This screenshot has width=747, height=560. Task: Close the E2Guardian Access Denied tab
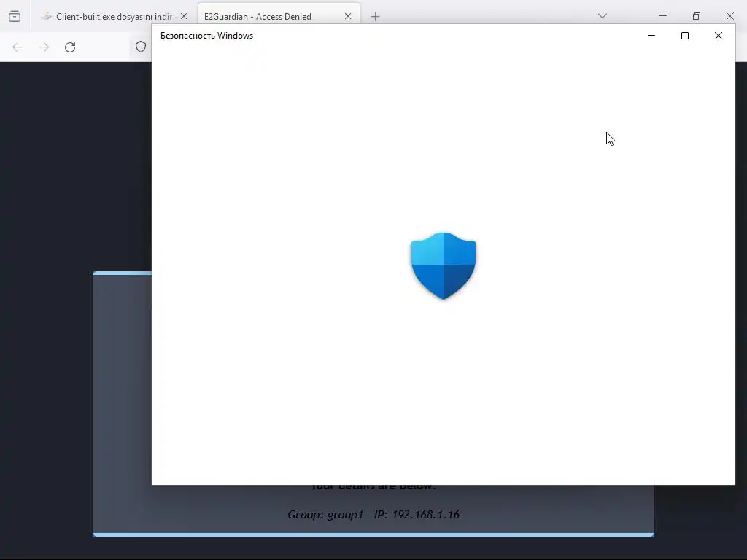click(348, 16)
